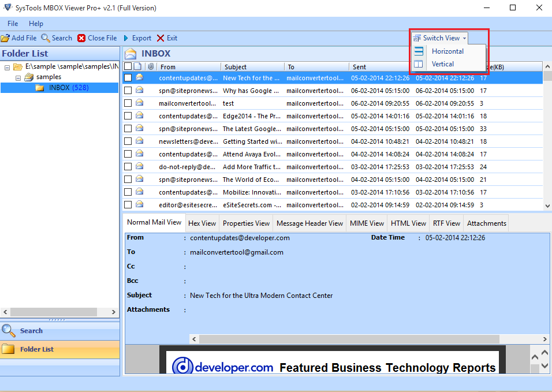552x392 pixels.
Task: Check the 'The Latest Google' email checkbox
Action: point(128,128)
